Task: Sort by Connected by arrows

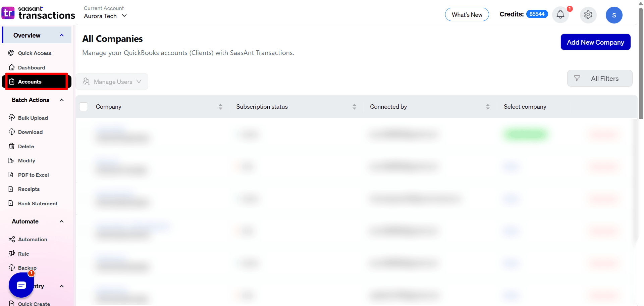Action: click(488, 107)
